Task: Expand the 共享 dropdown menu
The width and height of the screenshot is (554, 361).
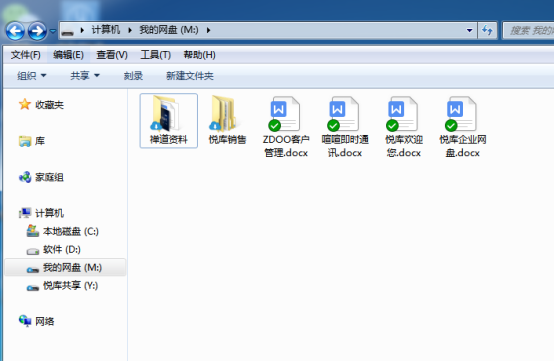Action: pyautogui.click(x=85, y=76)
